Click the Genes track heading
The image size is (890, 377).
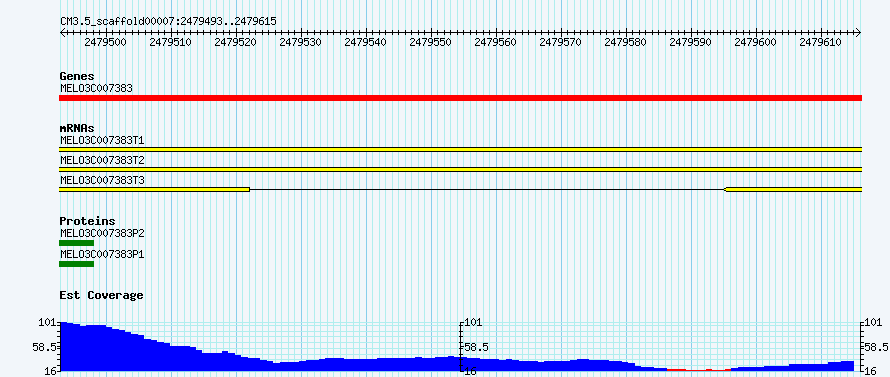(77, 76)
